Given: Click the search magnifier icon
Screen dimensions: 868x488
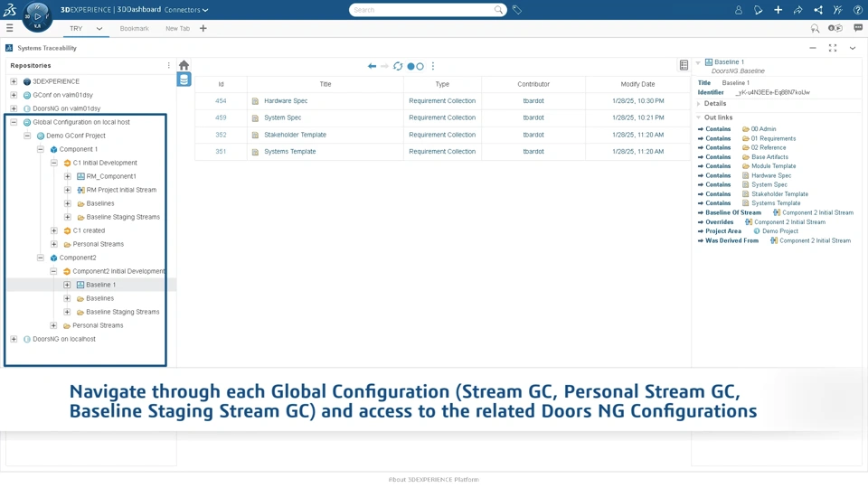Looking at the screenshot, I should pos(498,9).
